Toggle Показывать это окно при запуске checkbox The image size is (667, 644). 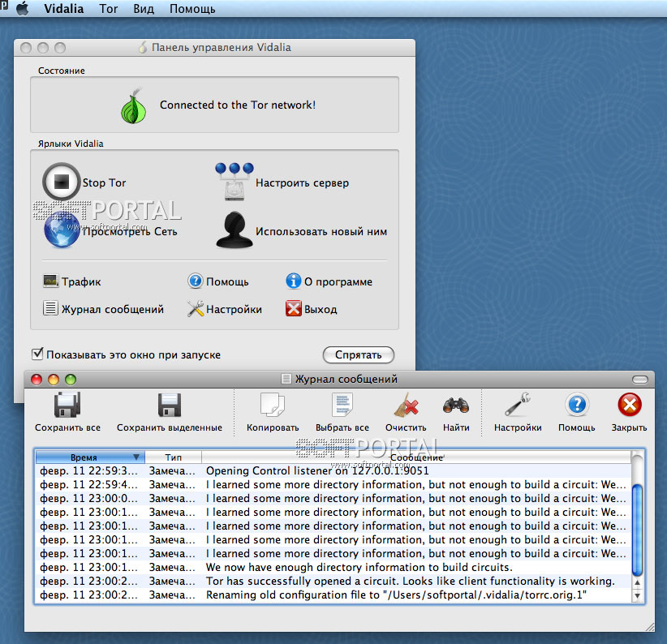point(37,354)
